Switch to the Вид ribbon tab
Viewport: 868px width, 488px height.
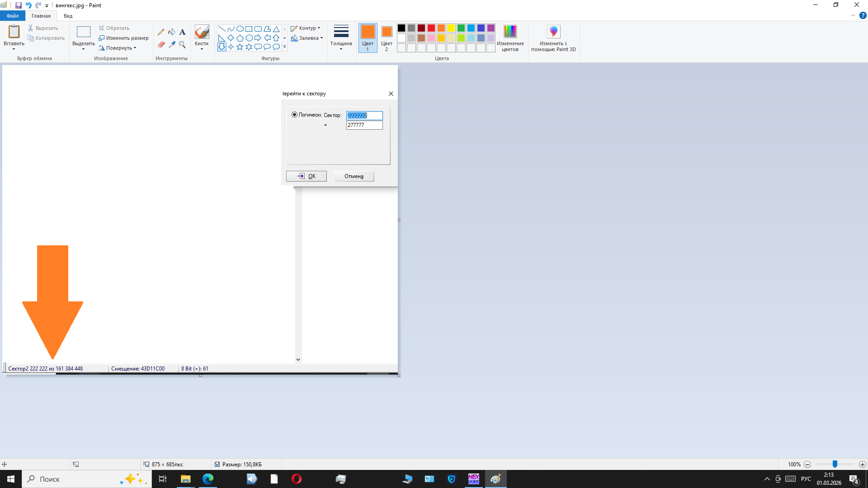point(68,16)
